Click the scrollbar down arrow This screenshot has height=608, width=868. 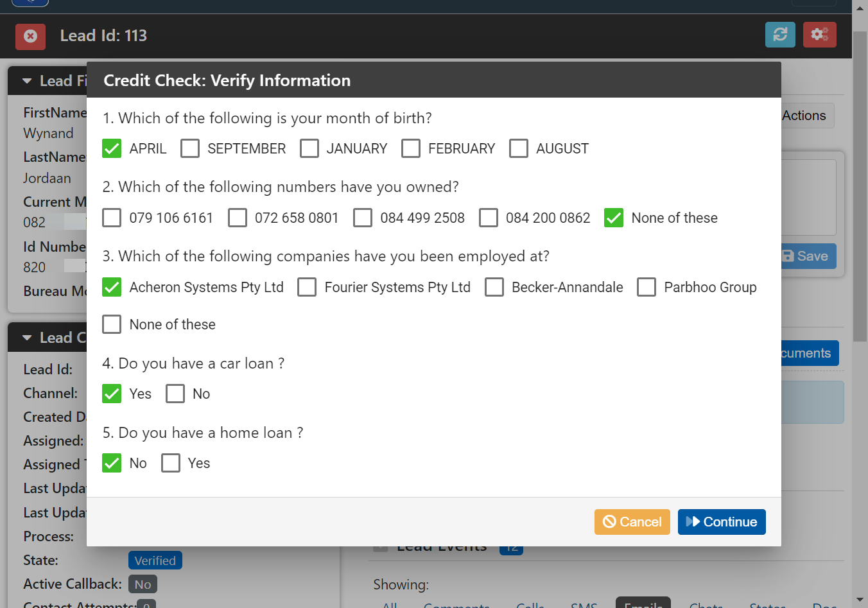tap(860, 600)
